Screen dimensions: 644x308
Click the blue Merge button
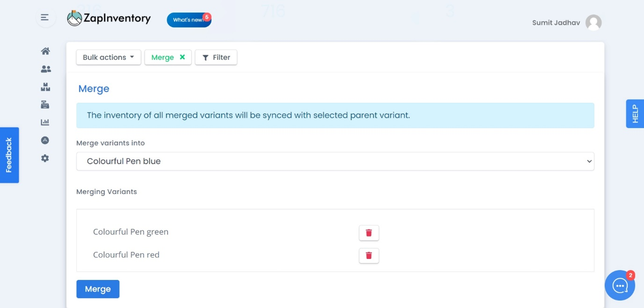coord(98,289)
